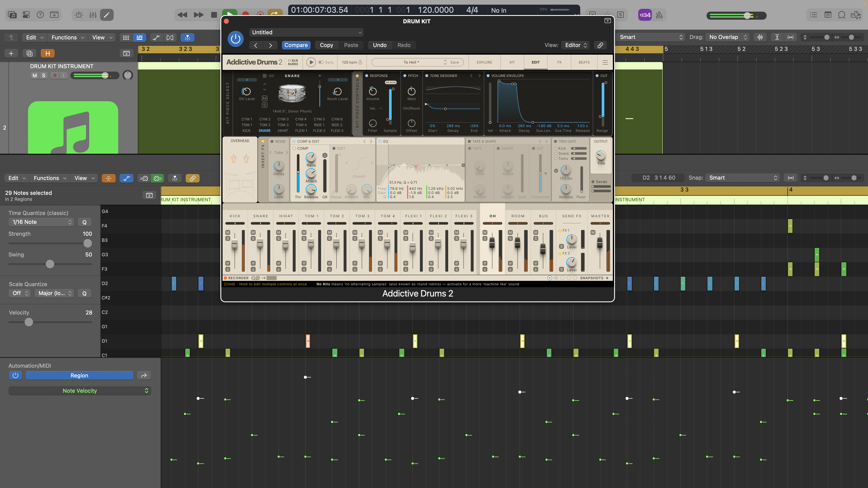The image size is (868, 488).
Task: Toggle the 1234 count-in button
Action: tap(645, 15)
